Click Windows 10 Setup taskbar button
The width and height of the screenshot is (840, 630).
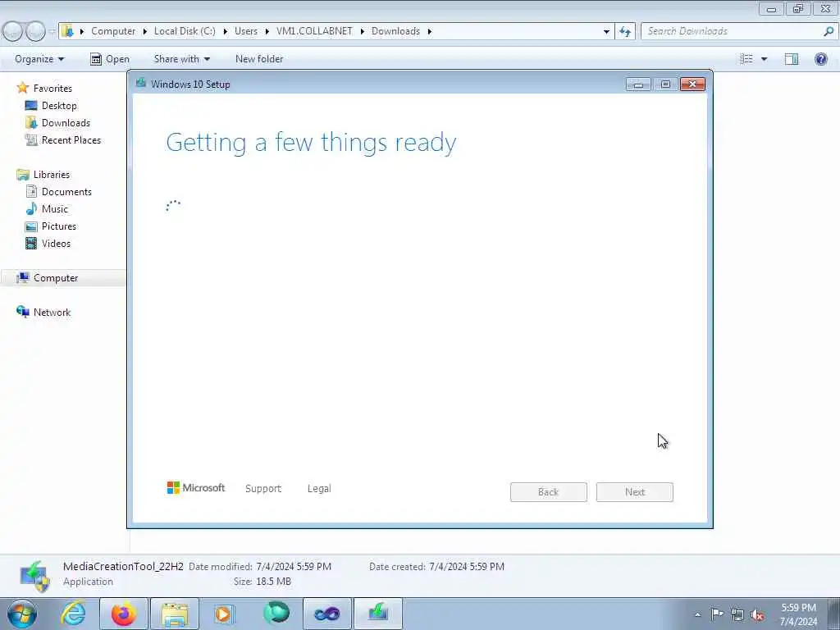[x=377, y=614]
